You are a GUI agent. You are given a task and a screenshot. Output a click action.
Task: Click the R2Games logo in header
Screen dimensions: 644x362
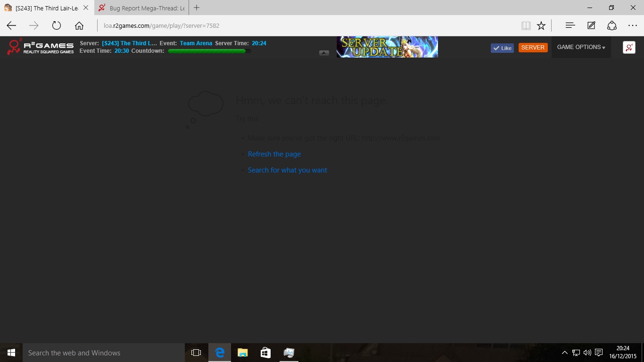pos(41,47)
